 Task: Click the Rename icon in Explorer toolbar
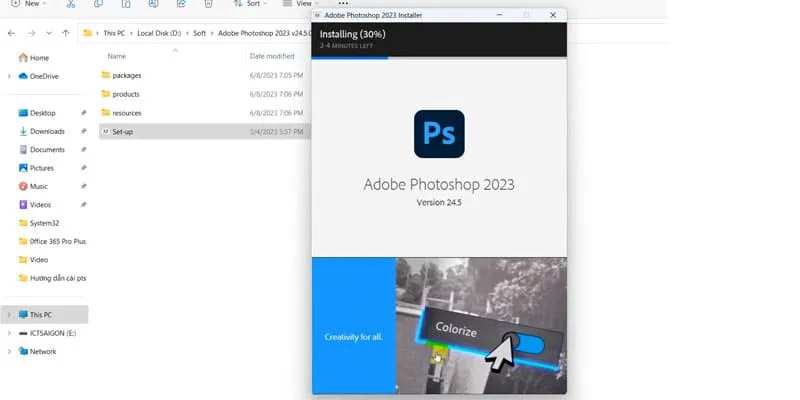(153, 4)
